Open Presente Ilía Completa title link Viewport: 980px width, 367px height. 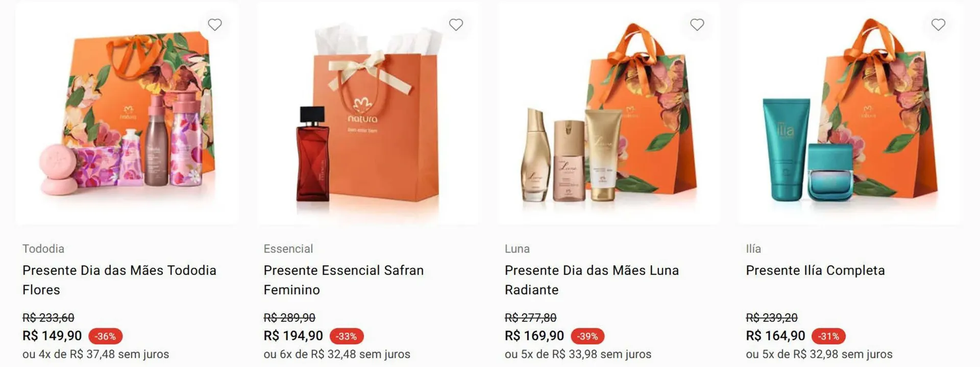pos(815,270)
